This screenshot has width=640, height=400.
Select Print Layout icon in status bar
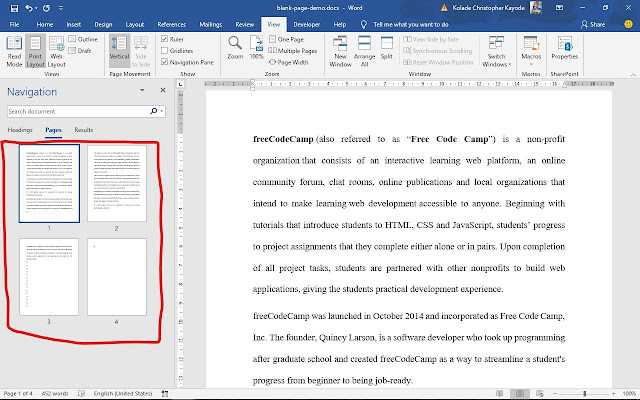[x=520, y=393]
